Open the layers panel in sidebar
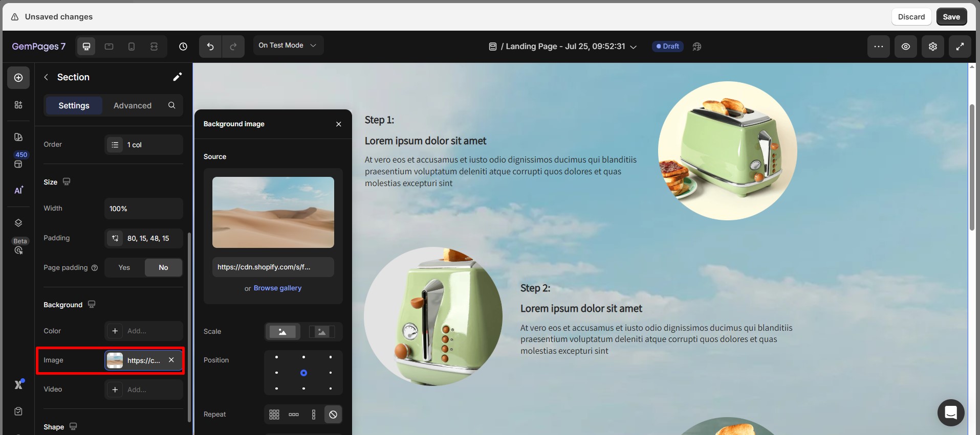 click(x=18, y=223)
